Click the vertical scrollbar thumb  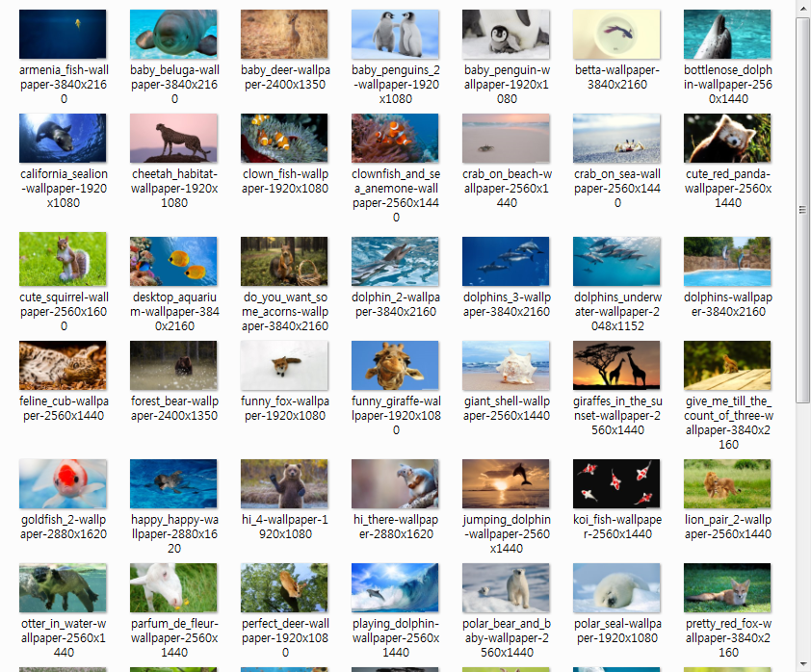pos(802,209)
